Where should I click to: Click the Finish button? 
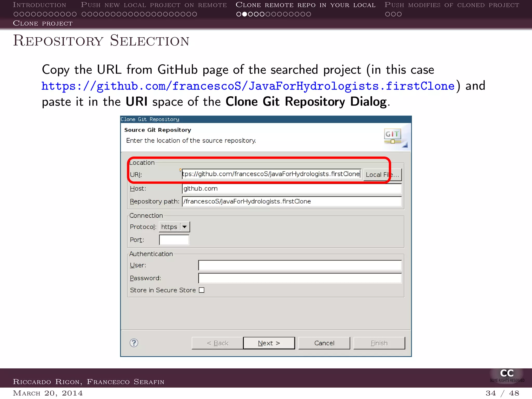(x=379, y=343)
